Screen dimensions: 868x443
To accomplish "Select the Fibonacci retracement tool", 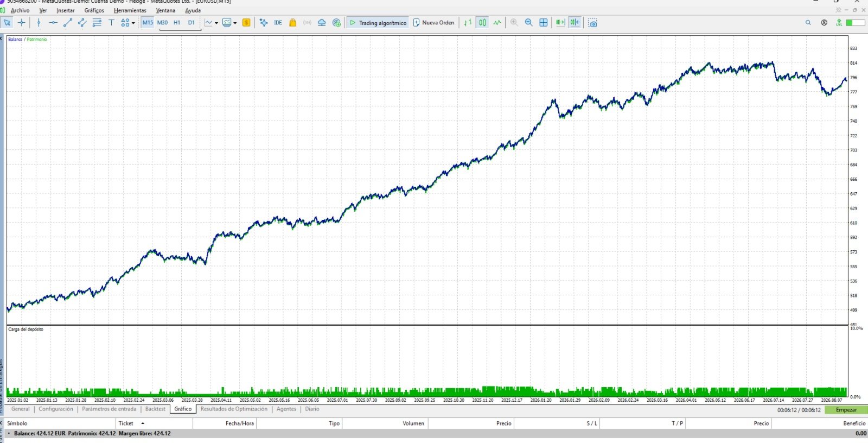I will [x=97, y=23].
